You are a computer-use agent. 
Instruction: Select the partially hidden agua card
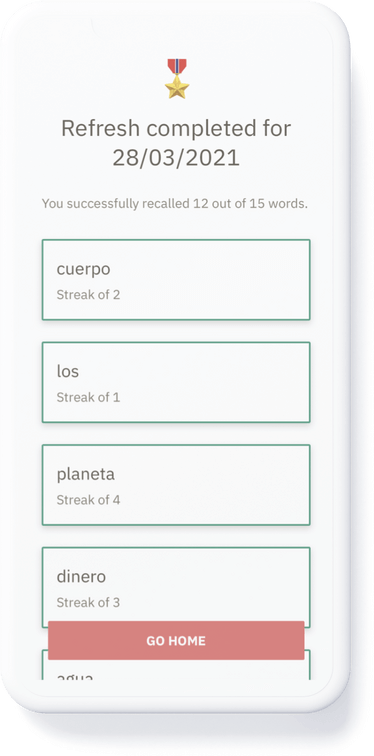click(x=176, y=670)
